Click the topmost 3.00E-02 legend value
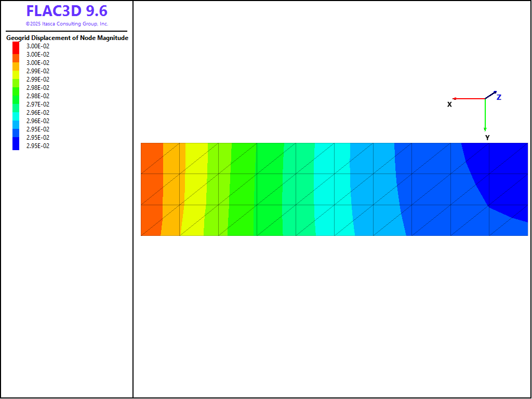This screenshot has width=532, height=399. (38, 46)
